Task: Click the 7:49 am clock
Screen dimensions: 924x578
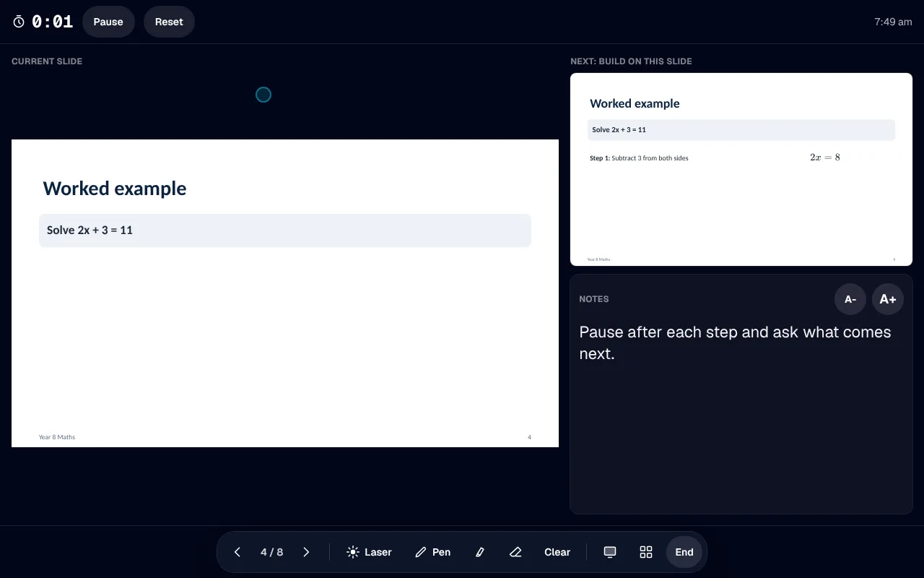Action: point(893,22)
